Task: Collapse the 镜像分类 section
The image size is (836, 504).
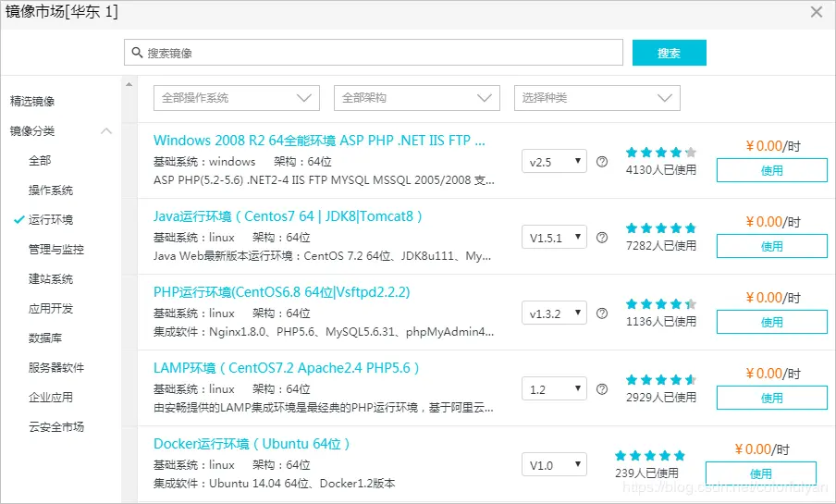Action: (106, 130)
